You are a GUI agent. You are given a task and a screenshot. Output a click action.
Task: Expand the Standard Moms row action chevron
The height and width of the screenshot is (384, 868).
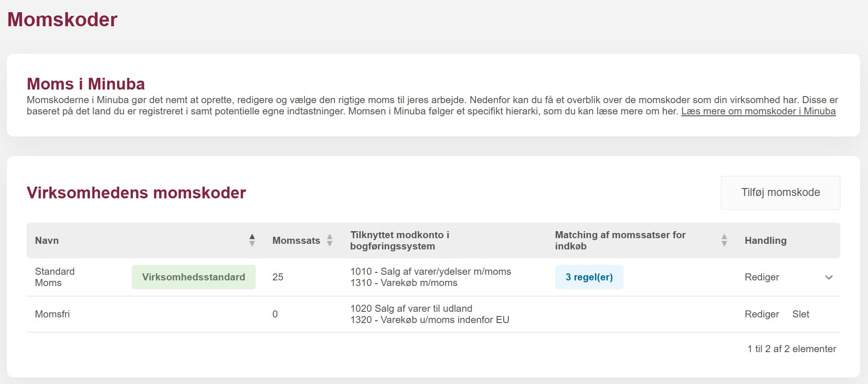pyautogui.click(x=829, y=277)
